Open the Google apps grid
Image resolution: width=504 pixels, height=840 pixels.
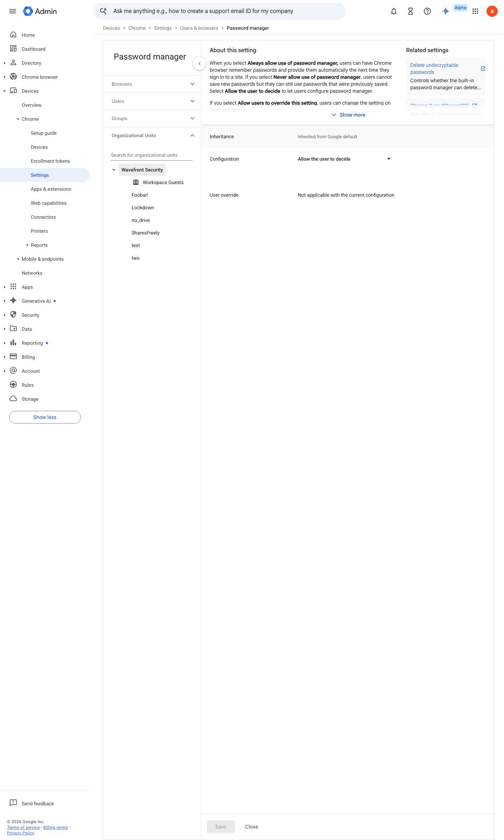(x=475, y=11)
